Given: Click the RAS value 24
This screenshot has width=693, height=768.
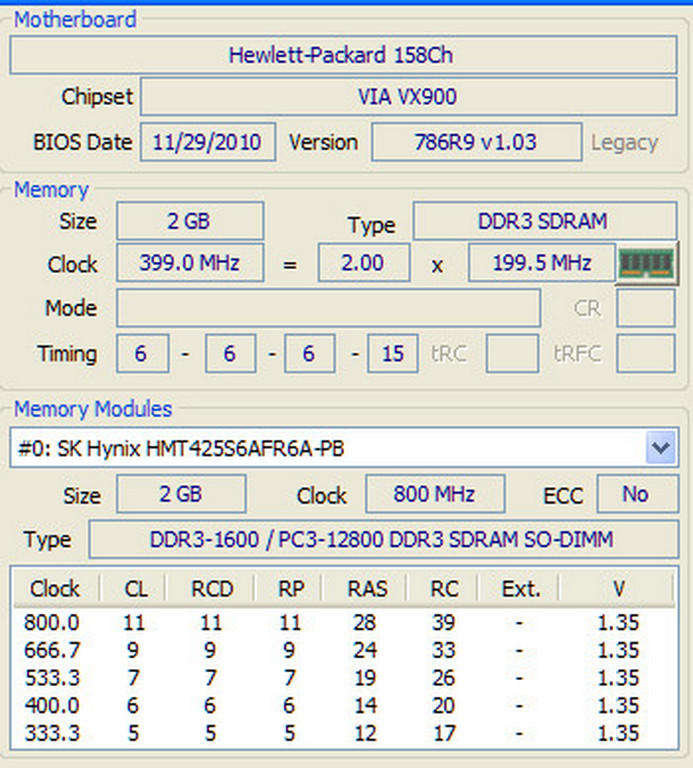Looking at the screenshot, I should (365, 650).
